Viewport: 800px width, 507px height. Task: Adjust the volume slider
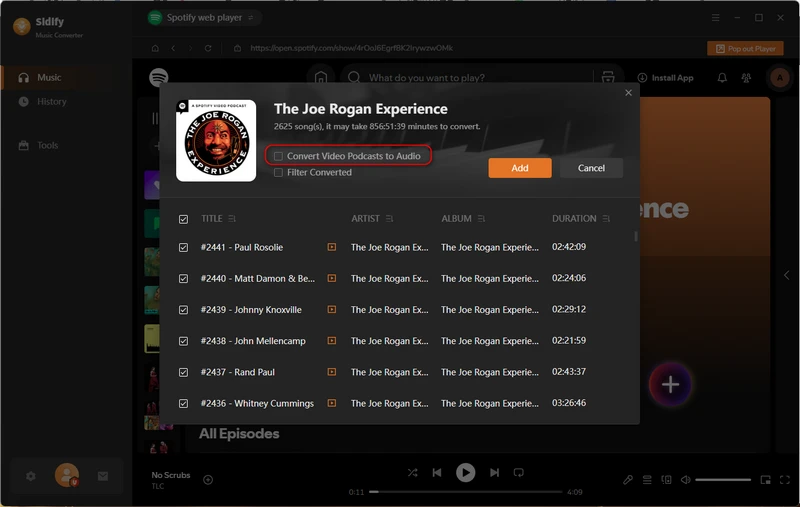(722, 479)
